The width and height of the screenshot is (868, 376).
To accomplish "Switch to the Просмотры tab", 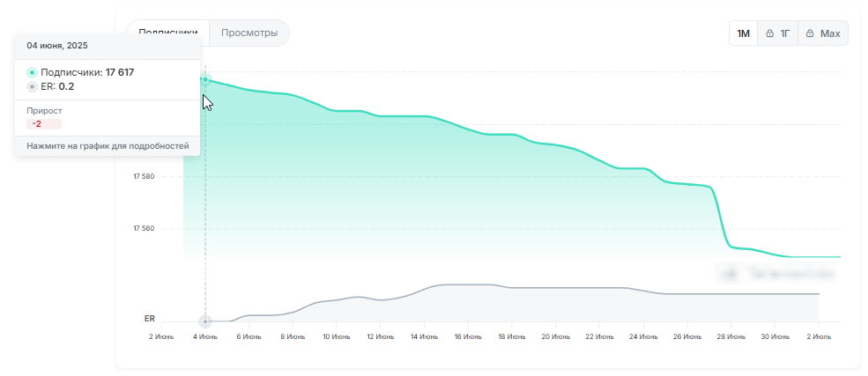I will 249,33.
